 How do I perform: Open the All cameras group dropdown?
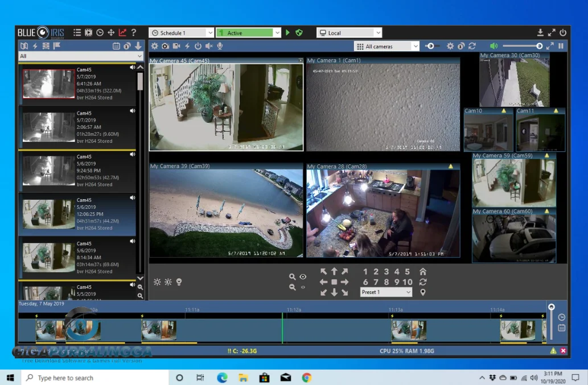pyautogui.click(x=415, y=47)
